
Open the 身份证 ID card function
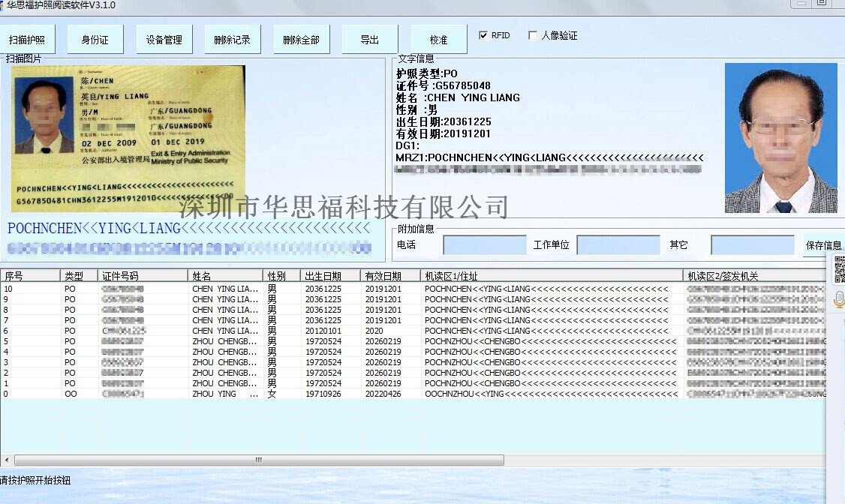click(95, 39)
